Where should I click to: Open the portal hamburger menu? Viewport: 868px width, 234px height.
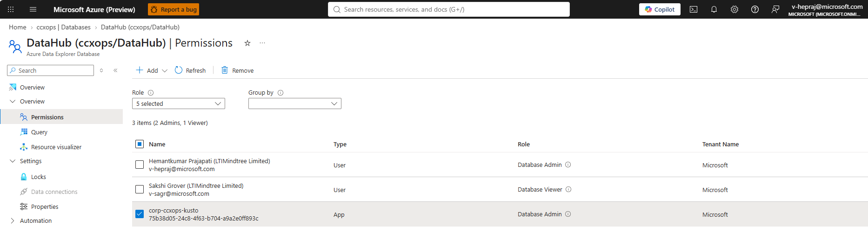pos(33,9)
